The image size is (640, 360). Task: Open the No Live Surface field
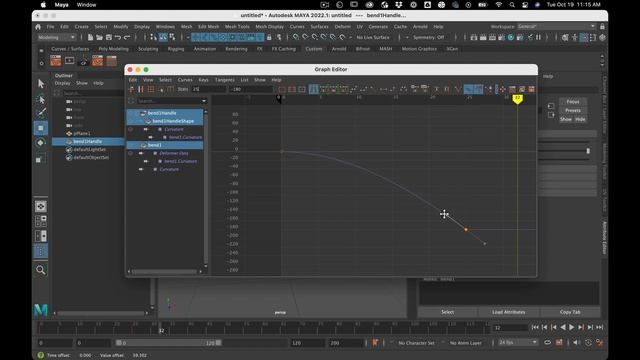coord(373,37)
